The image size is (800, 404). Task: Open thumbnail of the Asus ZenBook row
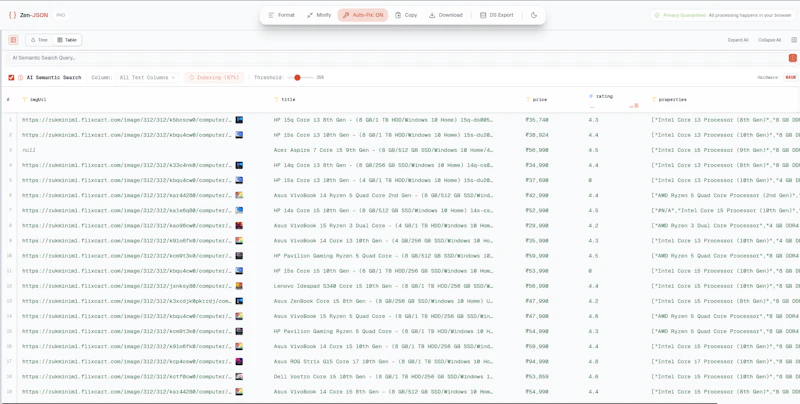point(239,301)
